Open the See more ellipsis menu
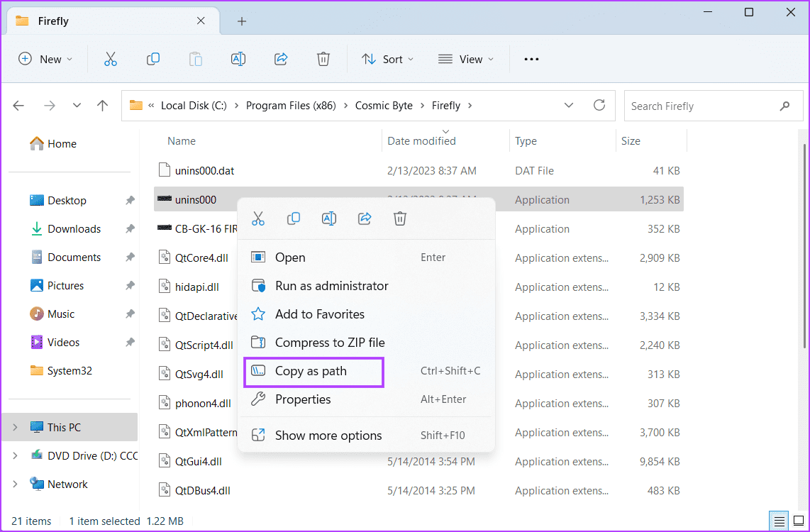This screenshot has height=532, width=810. pos(531,59)
